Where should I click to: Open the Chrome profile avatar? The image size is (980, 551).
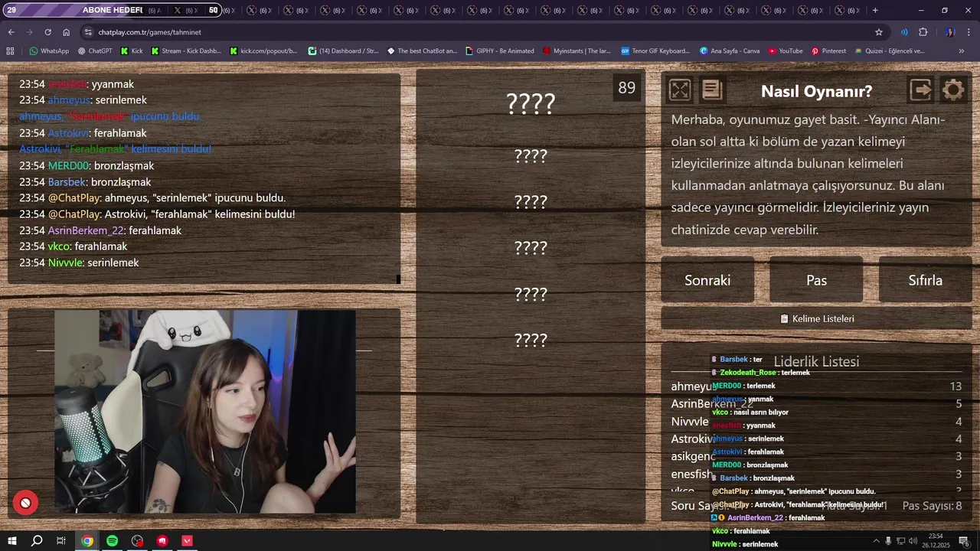pos(950,32)
